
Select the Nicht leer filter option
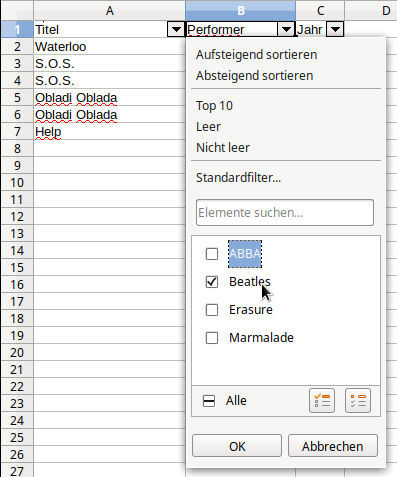point(223,147)
